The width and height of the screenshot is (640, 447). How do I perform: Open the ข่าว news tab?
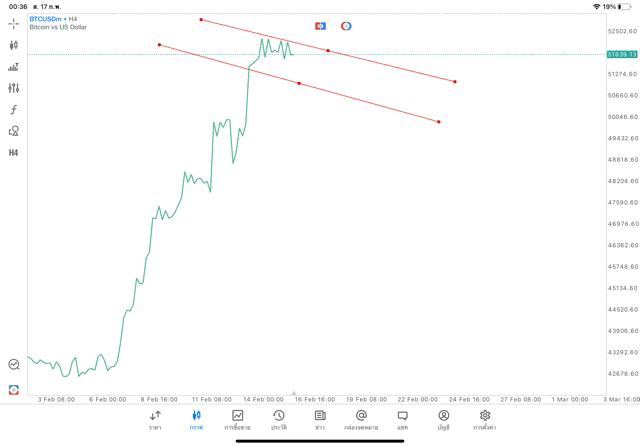(x=320, y=419)
